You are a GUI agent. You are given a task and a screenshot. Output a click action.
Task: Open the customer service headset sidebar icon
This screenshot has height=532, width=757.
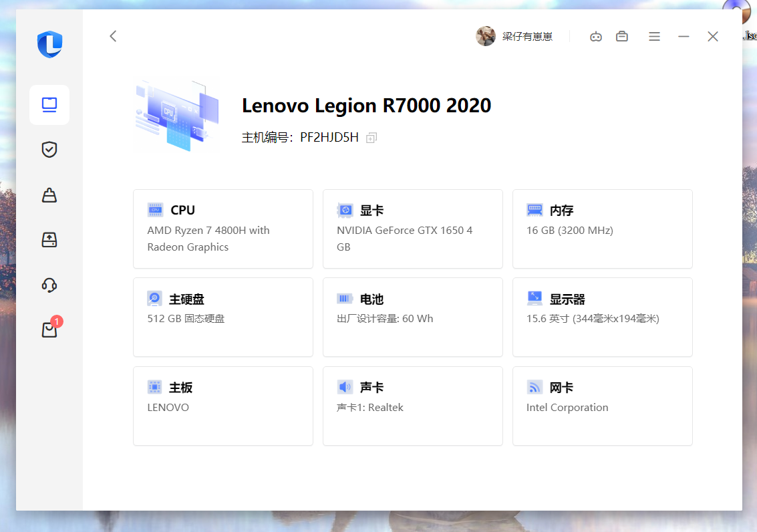49,285
